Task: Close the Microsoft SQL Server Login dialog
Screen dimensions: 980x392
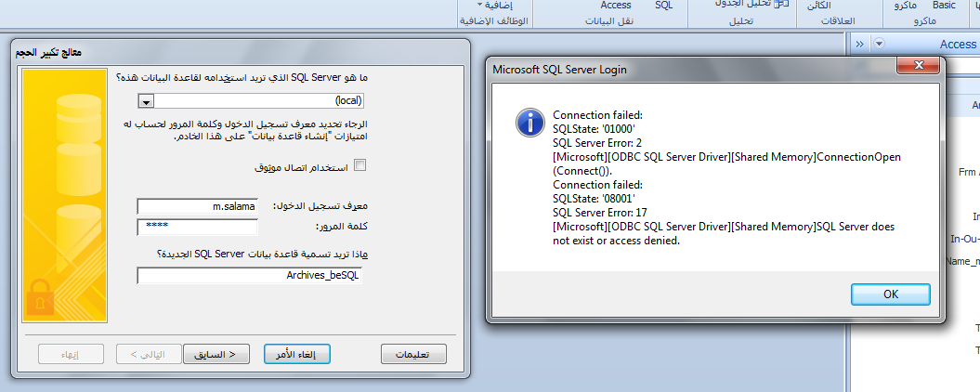Action: [918, 65]
